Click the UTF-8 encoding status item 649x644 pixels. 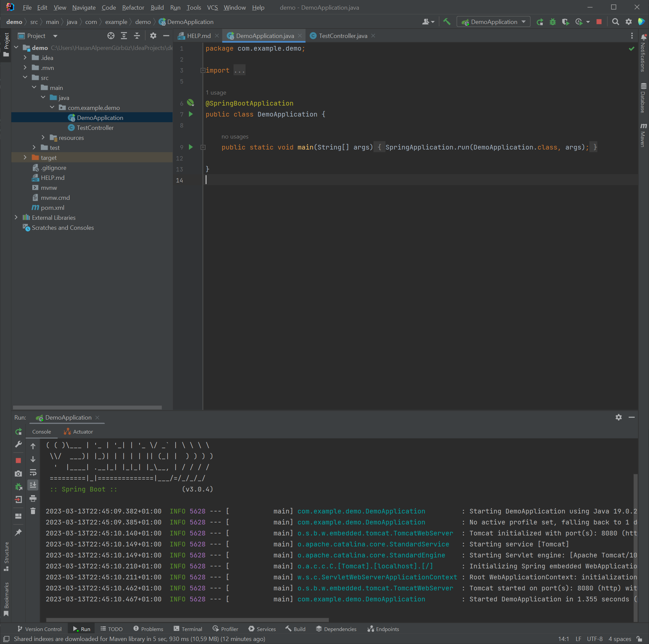[594, 639]
